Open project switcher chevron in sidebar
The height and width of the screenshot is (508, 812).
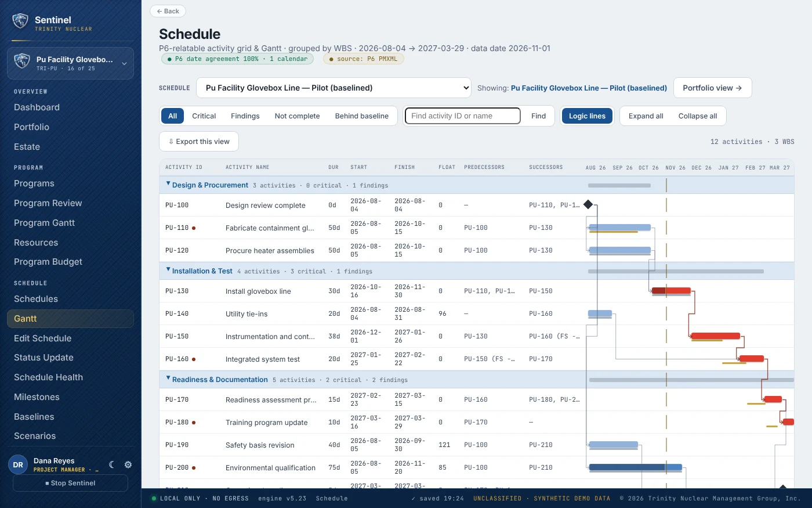pyautogui.click(x=124, y=64)
